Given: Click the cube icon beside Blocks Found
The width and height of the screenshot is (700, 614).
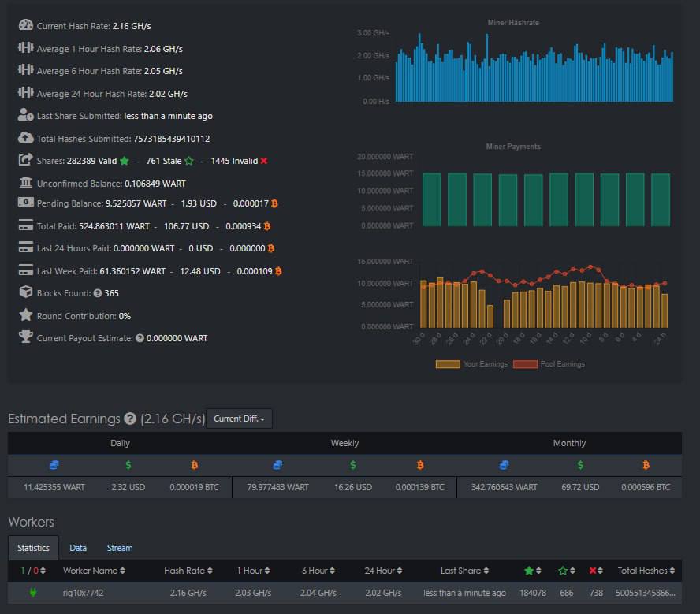Looking at the screenshot, I should coord(25,292).
